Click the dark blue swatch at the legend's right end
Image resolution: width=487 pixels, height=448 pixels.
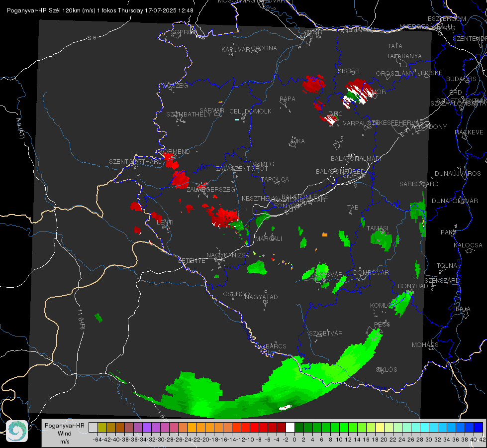[x=479, y=428]
